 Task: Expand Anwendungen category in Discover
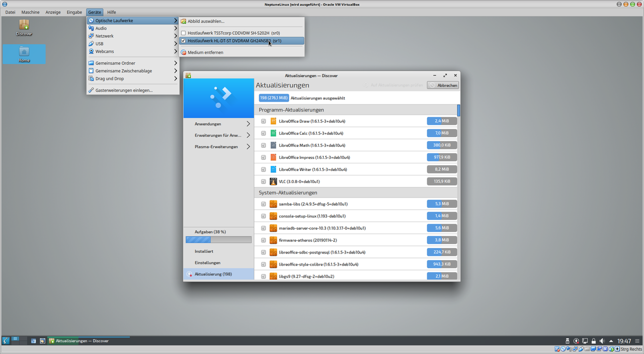[219, 124]
